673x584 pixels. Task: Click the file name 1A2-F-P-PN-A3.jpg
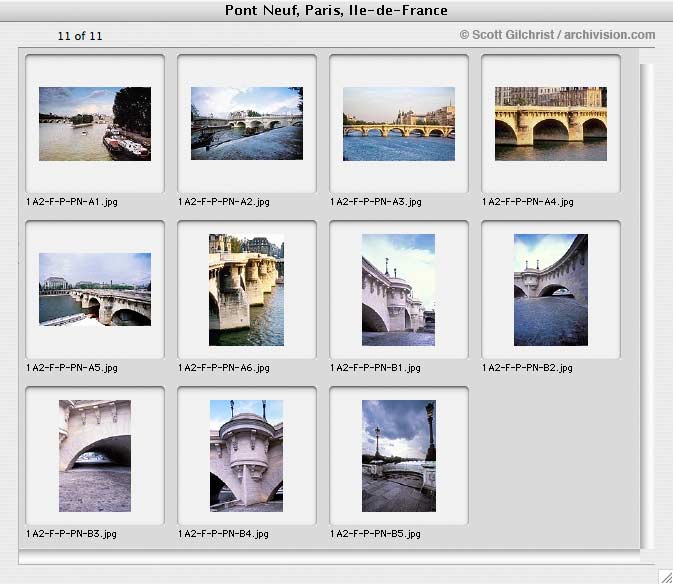click(x=376, y=202)
